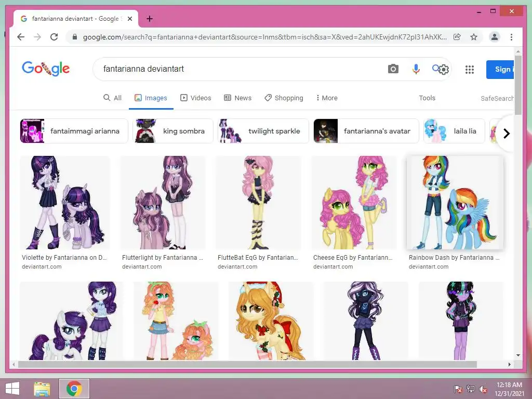
Task: Open the network tray icon
Action: point(470,389)
